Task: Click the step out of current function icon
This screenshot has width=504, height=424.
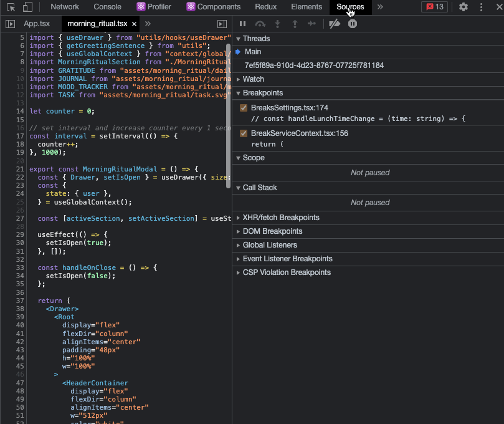Action: click(295, 24)
